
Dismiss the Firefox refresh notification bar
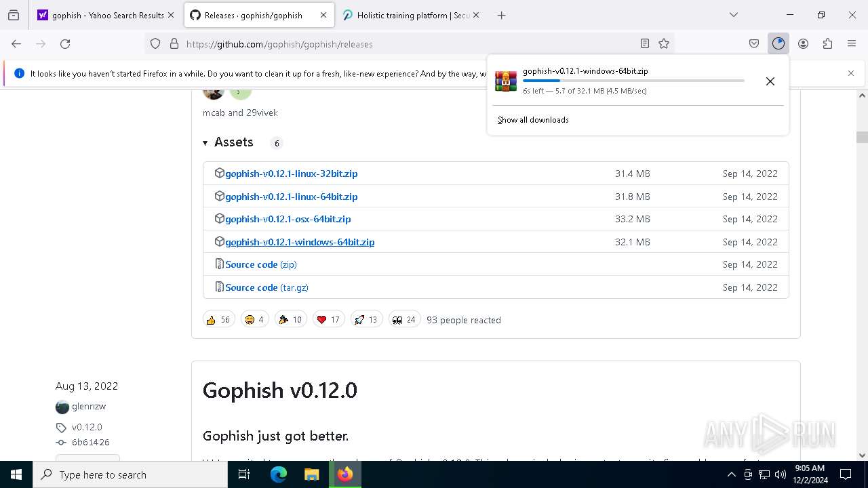pos(851,73)
